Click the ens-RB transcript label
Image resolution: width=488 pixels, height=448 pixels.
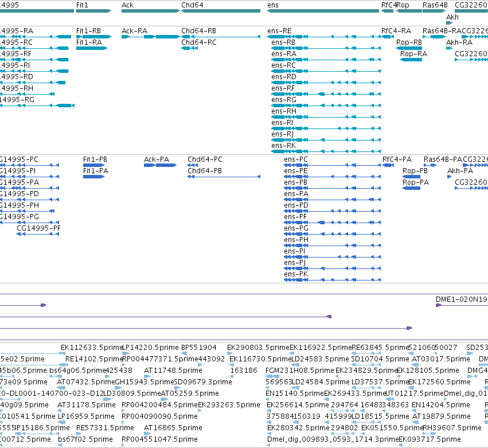tap(283, 42)
